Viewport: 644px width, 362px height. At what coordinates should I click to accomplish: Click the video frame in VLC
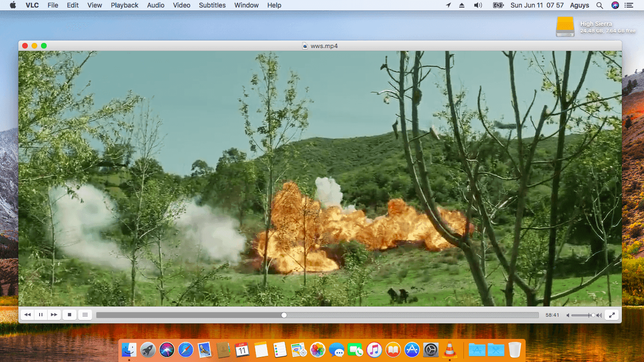pyautogui.click(x=320, y=179)
